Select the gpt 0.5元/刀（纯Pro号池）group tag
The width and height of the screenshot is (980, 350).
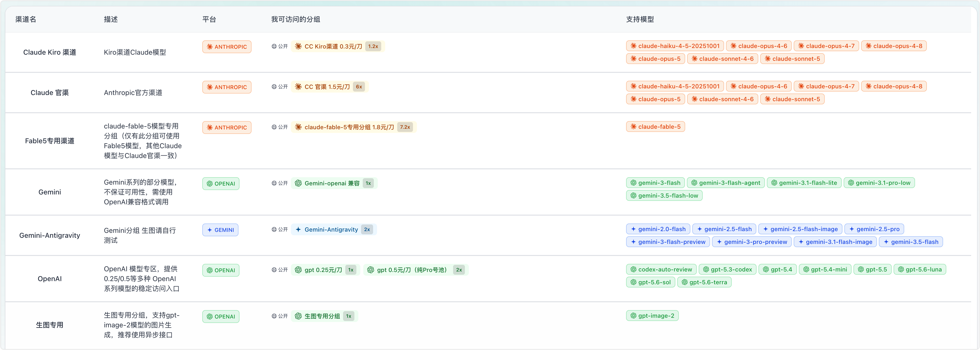(x=416, y=270)
